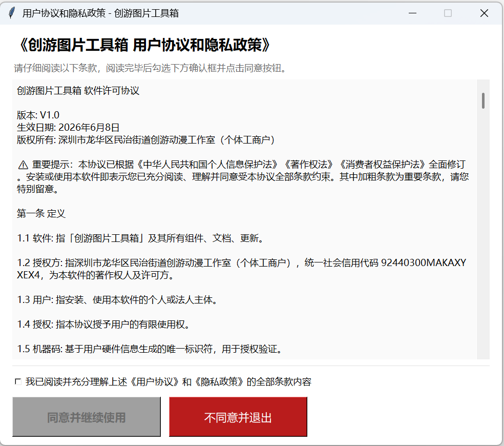The width and height of the screenshot is (504, 446).
Task: Click clause 1.3 用户 definition
Action: 117,299
